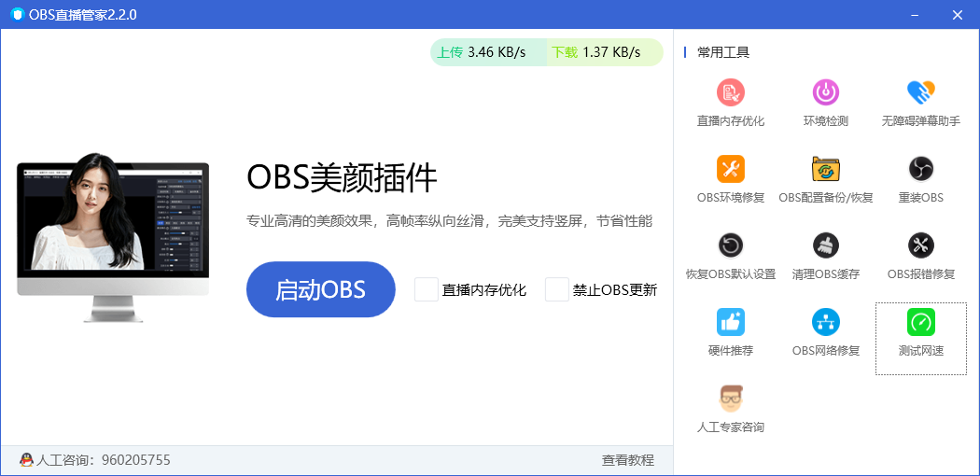Start the OBS网络修复 network icon

point(826,322)
